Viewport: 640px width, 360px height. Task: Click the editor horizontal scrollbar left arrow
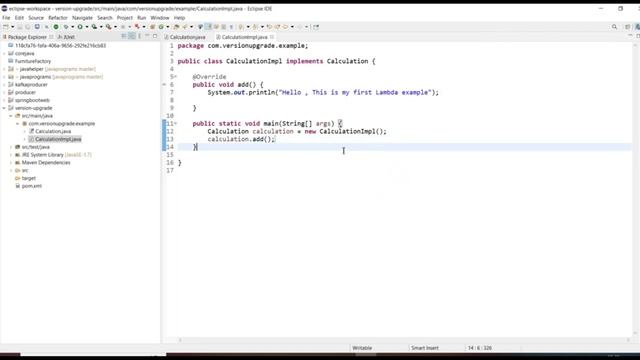tap(180, 340)
